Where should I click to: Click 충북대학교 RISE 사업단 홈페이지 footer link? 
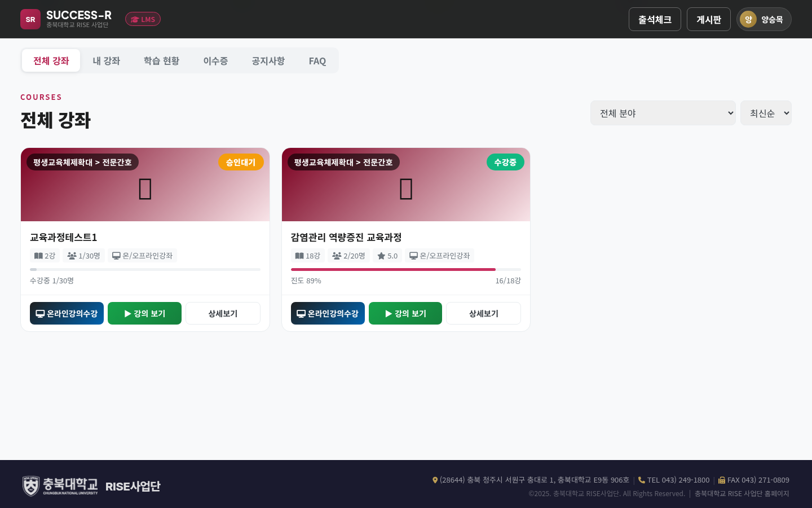point(742,494)
